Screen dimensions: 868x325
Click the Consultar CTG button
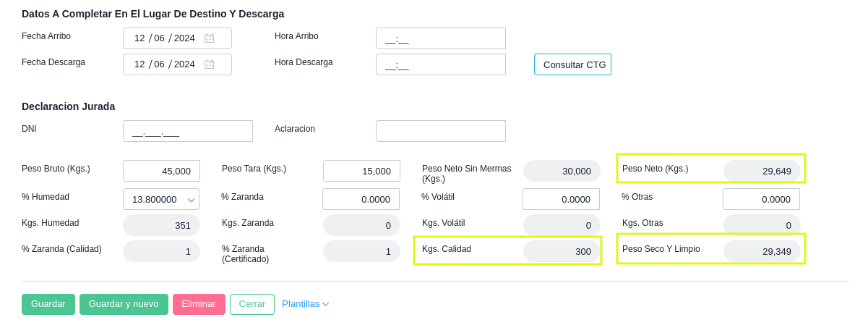pos(573,64)
